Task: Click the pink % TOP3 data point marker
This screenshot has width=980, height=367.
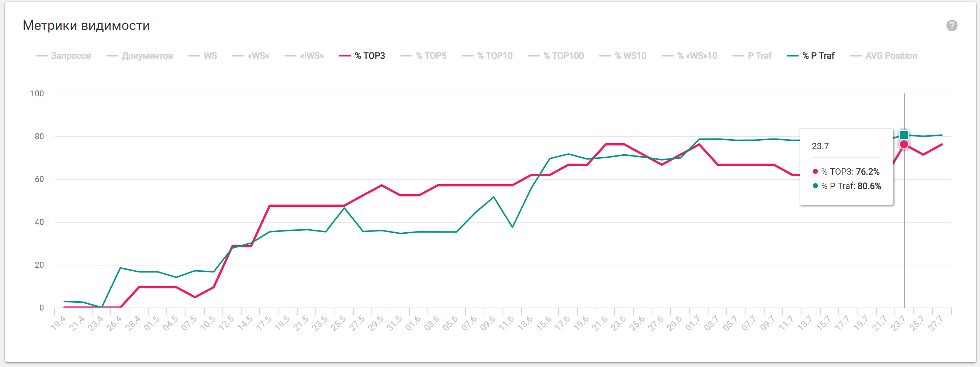Action: coord(904,145)
